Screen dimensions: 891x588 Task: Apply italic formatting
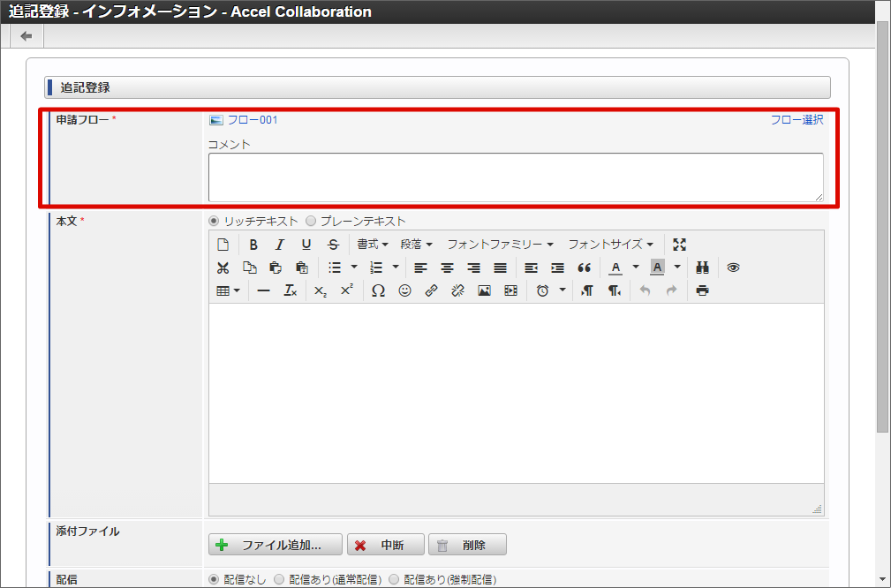(279, 244)
